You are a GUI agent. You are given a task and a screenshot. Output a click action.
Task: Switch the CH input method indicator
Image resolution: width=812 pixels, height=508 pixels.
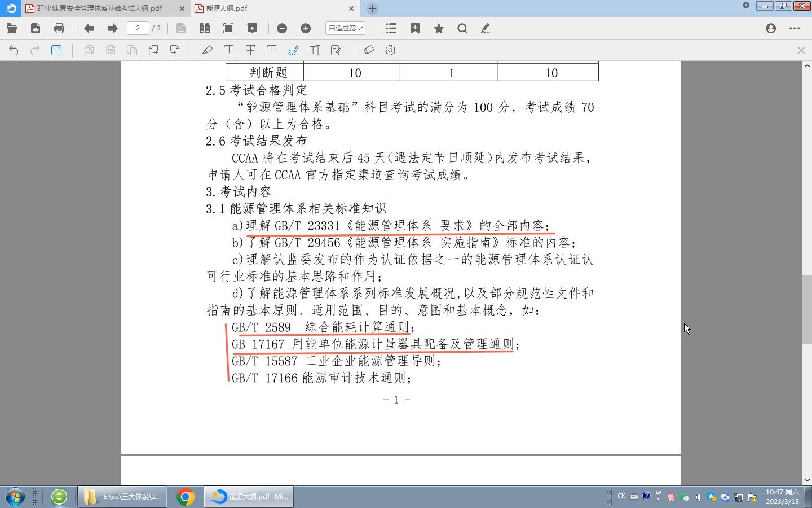coord(621,496)
